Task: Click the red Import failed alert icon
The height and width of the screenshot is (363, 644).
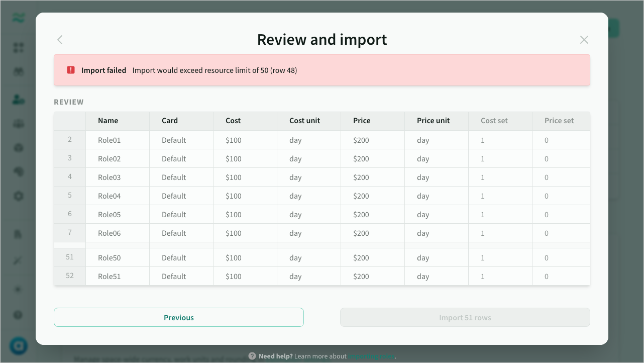Action: pos(71,70)
